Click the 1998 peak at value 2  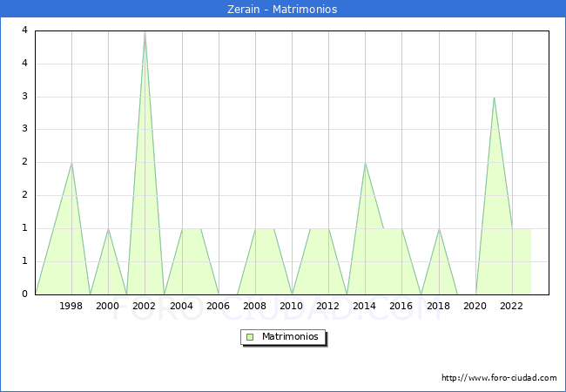point(71,163)
